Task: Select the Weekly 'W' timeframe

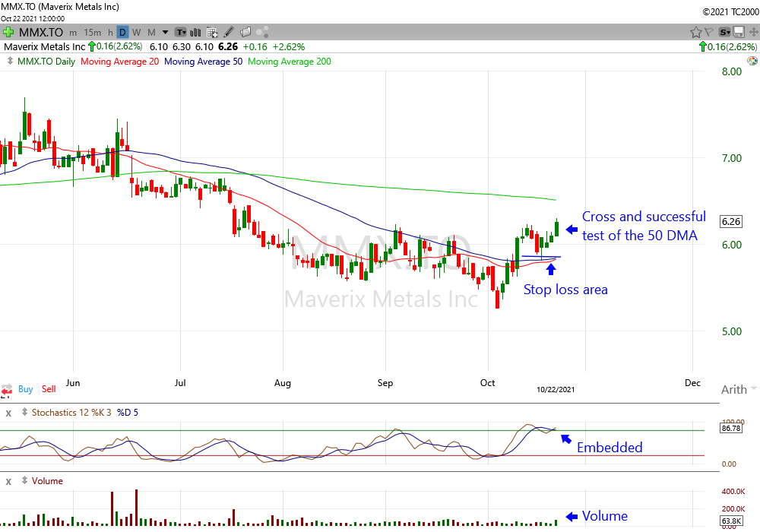Action: pos(137,33)
